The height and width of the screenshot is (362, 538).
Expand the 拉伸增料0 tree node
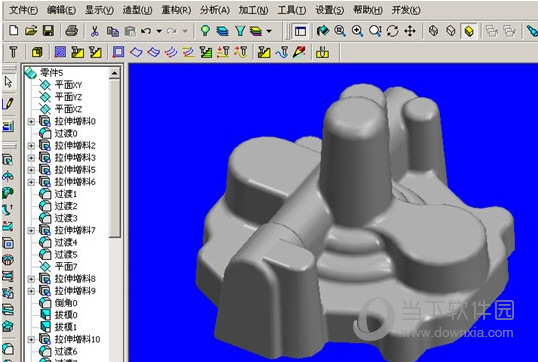point(31,121)
